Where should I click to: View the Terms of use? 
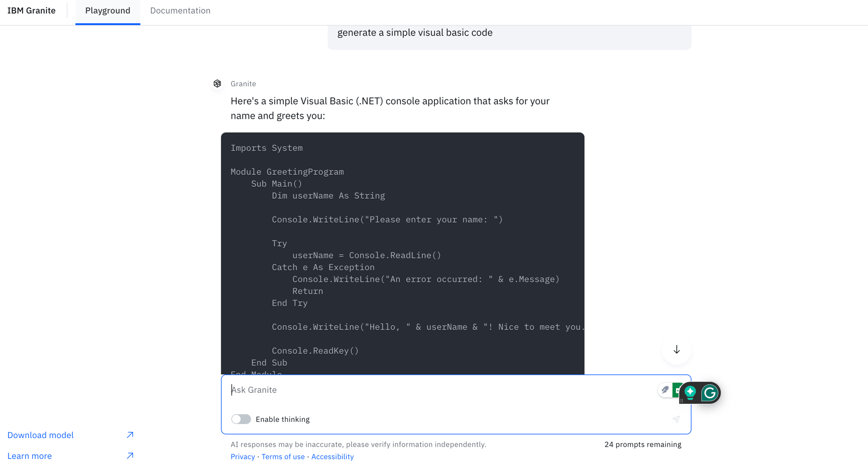[283, 457]
